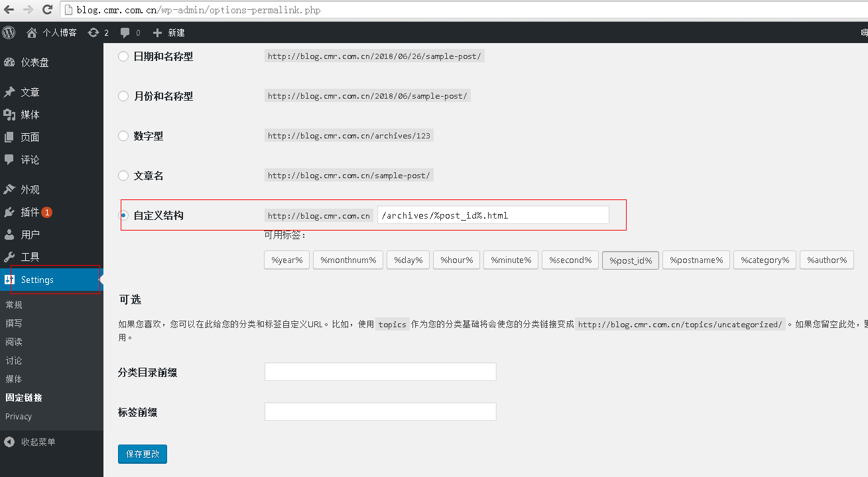
Task: Click the Settings sliders icon
Action: pos(9,280)
